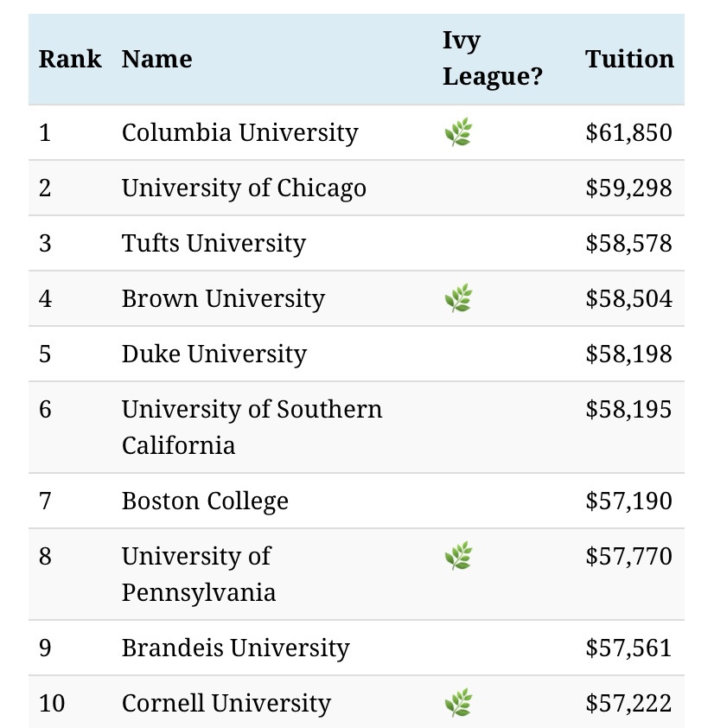The height and width of the screenshot is (728, 714).
Task: Click Brandeis University name
Action: pos(236,648)
